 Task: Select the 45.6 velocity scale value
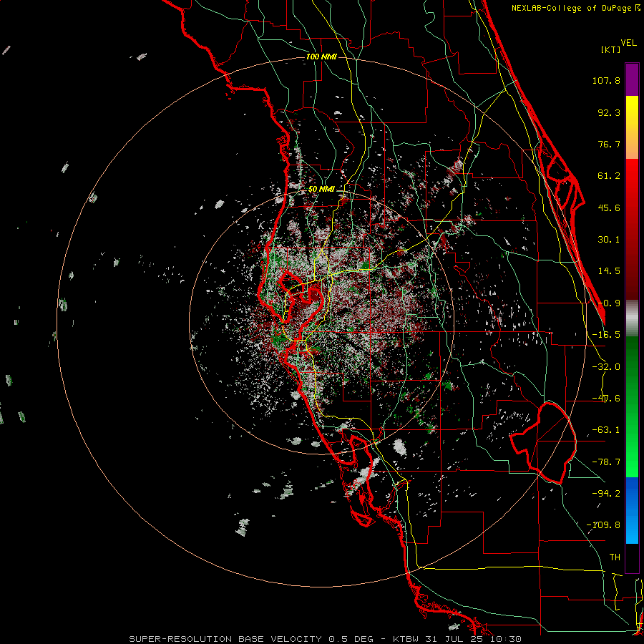coord(609,208)
